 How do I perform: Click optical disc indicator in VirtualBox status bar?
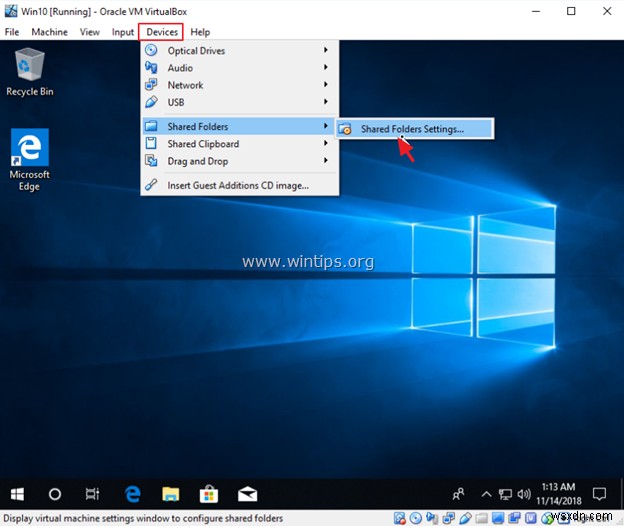click(x=416, y=518)
